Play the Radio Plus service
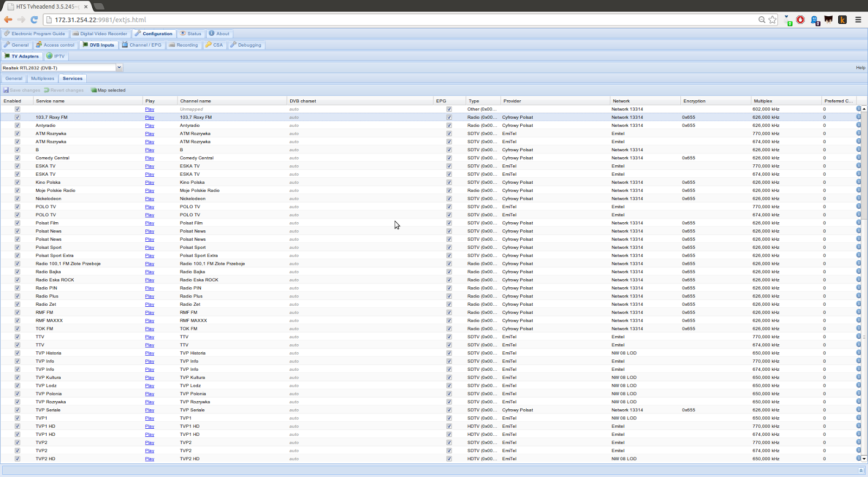 point(150,296)
